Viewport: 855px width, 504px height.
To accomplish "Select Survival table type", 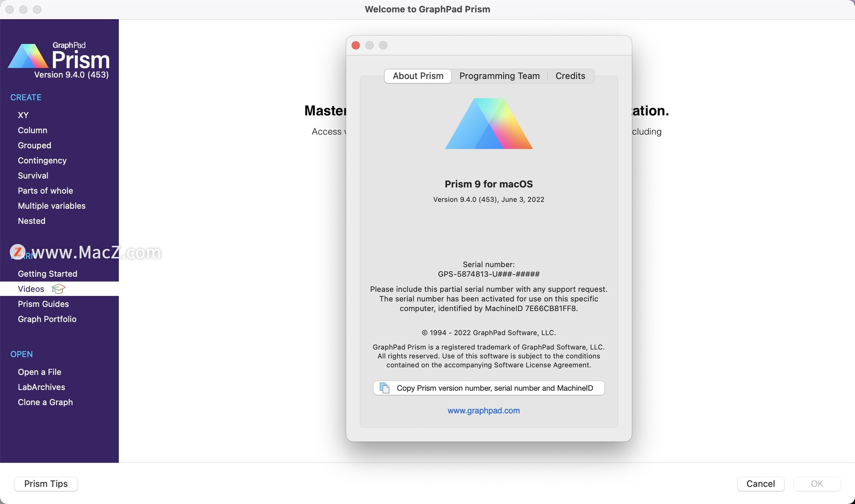I will tap(33, 176).
